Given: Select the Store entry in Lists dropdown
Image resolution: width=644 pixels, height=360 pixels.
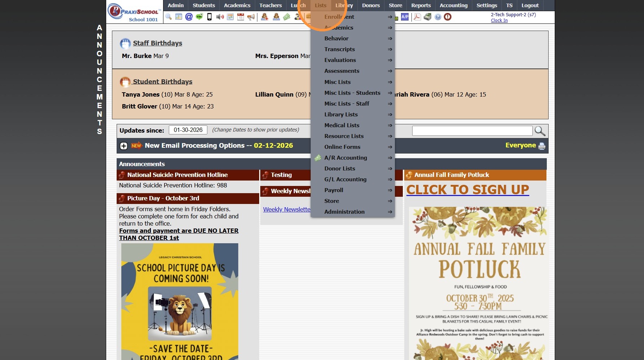Looking at the screenshot, I should 353,201.
